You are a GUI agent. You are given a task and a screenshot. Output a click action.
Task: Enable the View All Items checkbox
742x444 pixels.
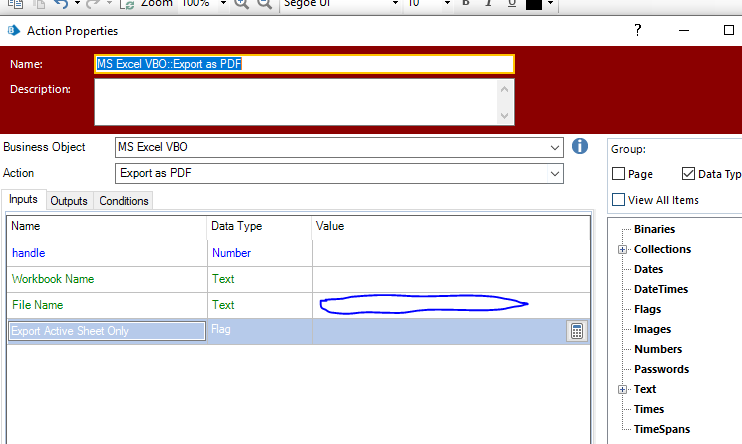pos(618,199)
